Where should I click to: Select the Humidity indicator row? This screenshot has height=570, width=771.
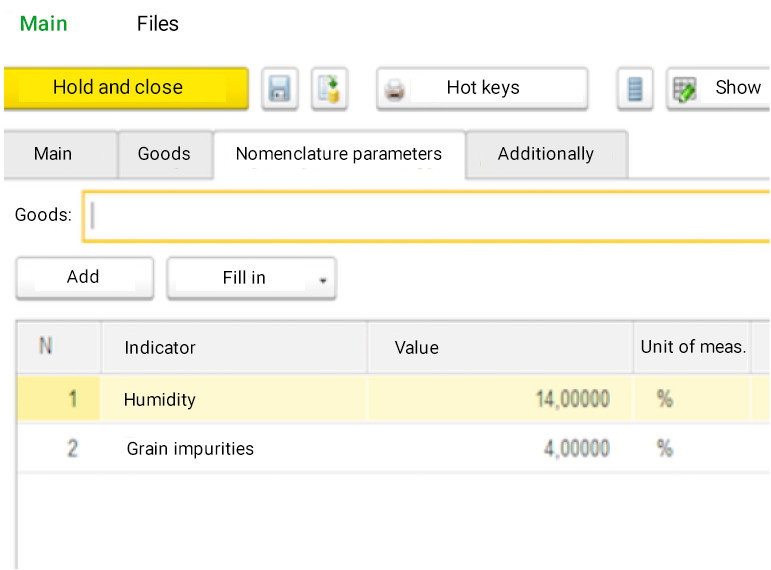pyautogui.click(x=393, y=399)
